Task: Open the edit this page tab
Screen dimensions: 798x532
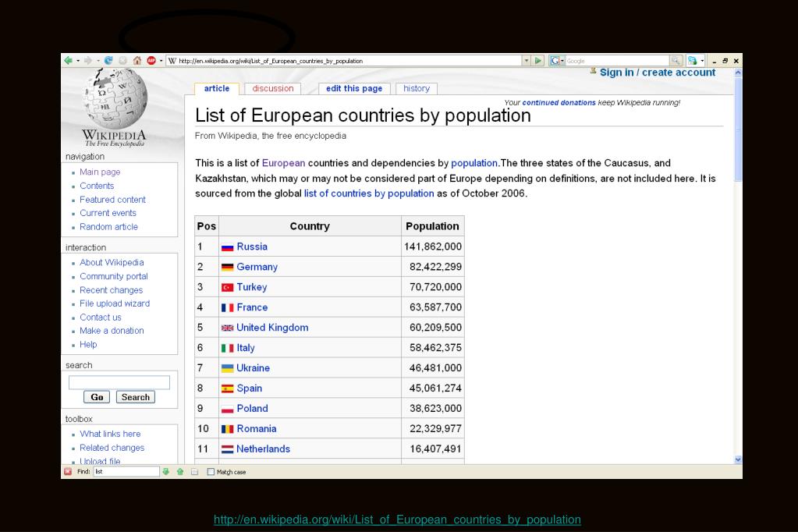Action: coord(354,89)
